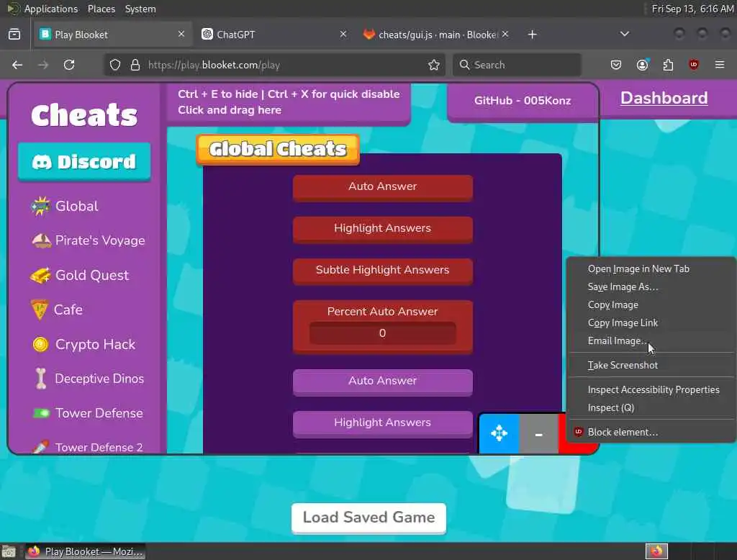
Task: Open the Discord button in Cheats panel
Action: 84,161
